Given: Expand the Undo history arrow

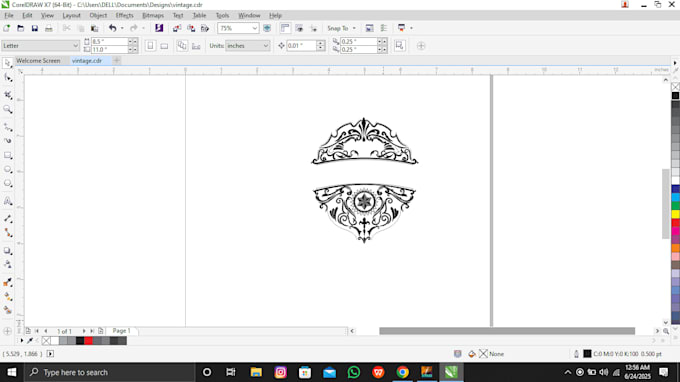Looking at the screenshot, I should (x=122, y=28).
